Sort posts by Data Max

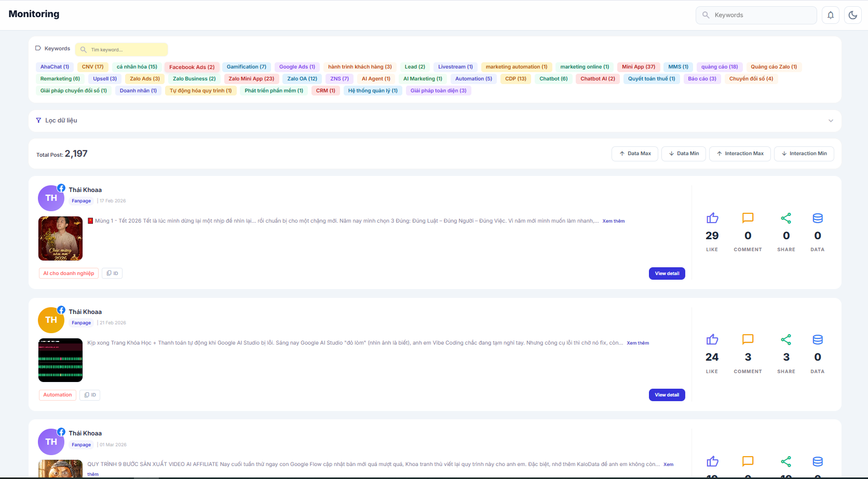coord(635,154)
